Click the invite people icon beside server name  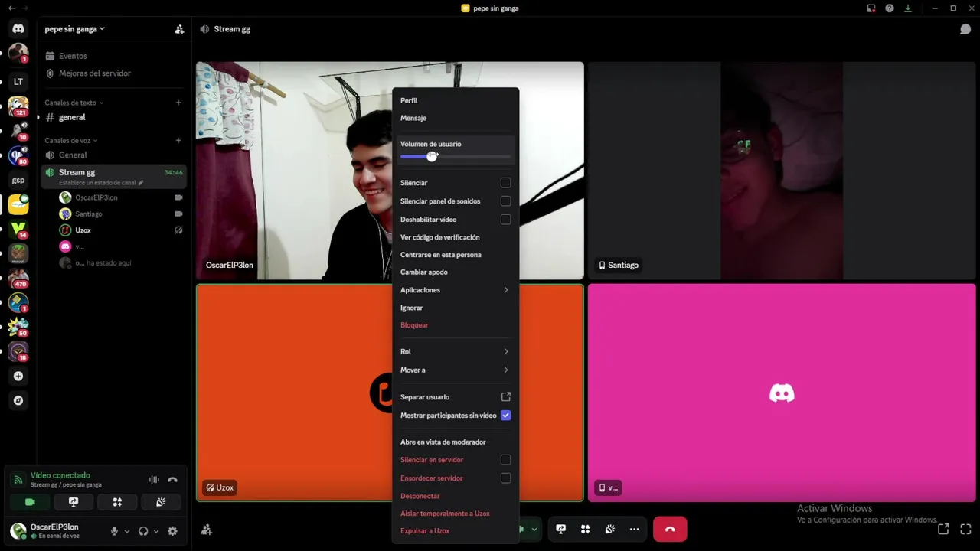[179, 29]
